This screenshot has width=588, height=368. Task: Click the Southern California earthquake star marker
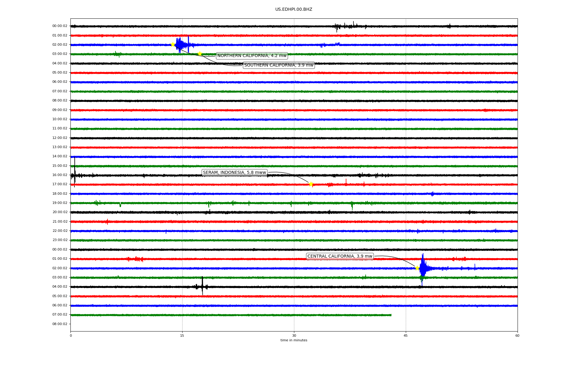click(x=200, y=54)
